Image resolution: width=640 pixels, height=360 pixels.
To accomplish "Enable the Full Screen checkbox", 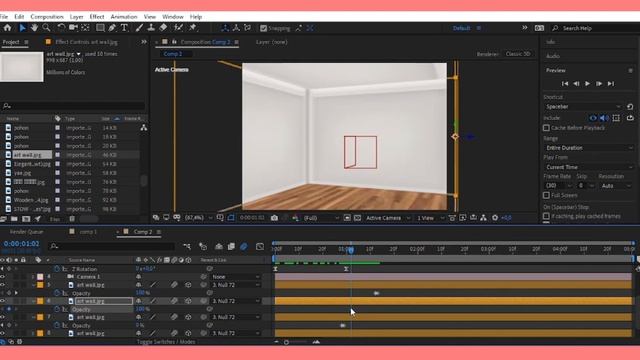I will pos(546,195).
